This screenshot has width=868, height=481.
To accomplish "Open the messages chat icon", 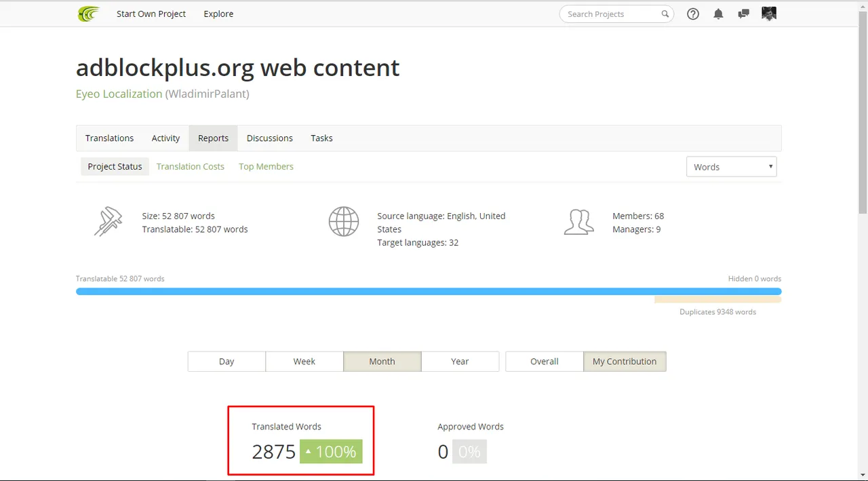I will [x=744, y=14].
